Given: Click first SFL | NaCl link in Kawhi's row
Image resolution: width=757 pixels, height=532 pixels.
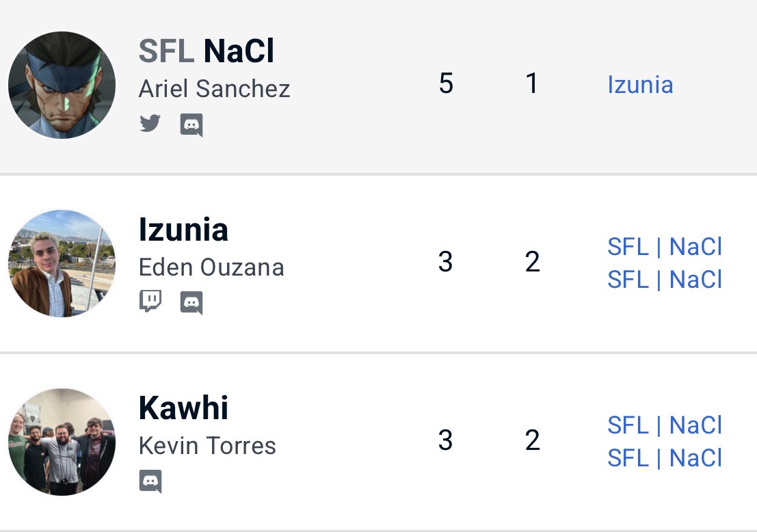Looking at the screenshot, I should 665,425.
